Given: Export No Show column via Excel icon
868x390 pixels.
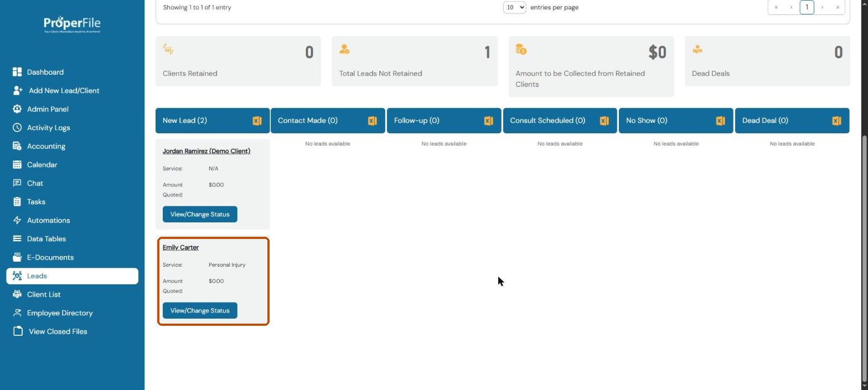Looking at the screenshot, I should (x=720, y=121).
